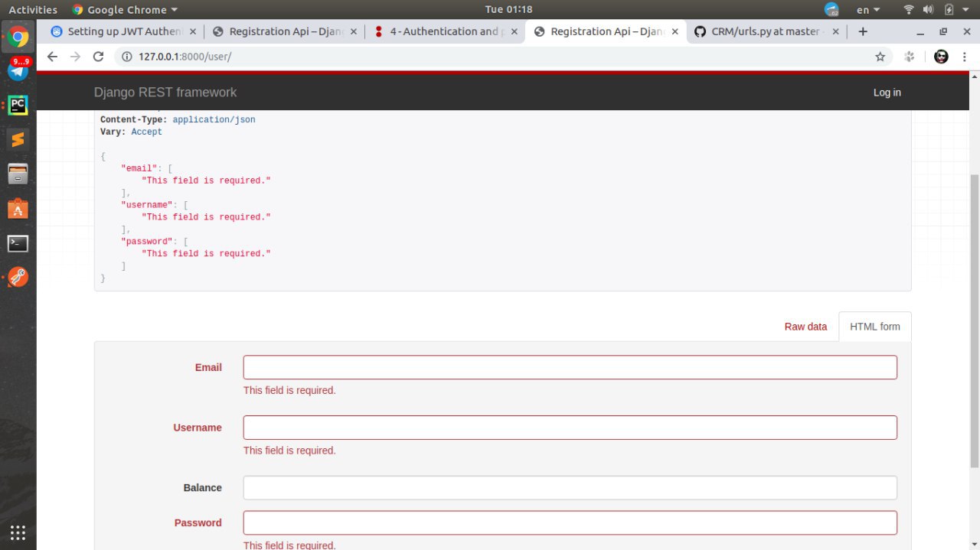Image resolution: width=980 pixels, height=550 pixels.
Task: Go forward to the next page
Action: 75,57
